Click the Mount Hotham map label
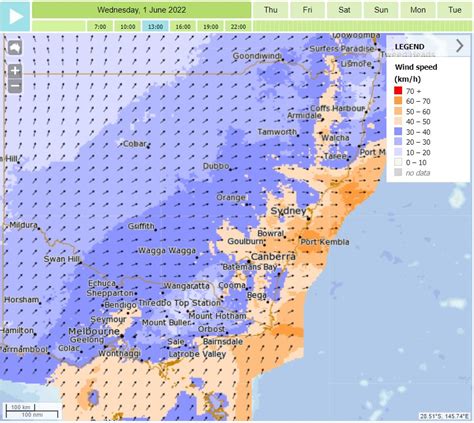 pyautogui.click(x=218, y=315)
